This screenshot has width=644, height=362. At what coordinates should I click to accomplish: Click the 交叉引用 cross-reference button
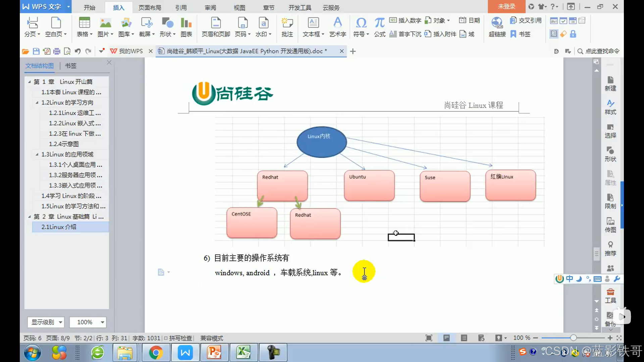526,20
